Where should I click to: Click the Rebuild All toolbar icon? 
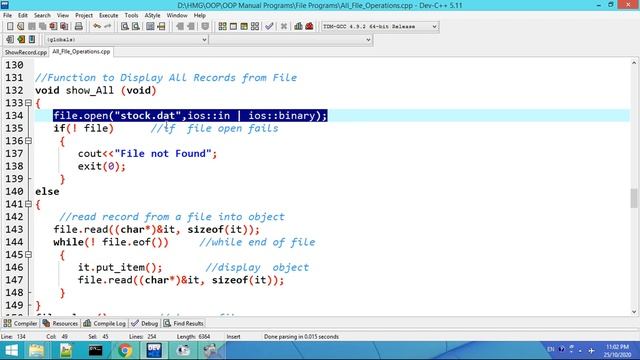pyautogui.click(x=255, y=27)
